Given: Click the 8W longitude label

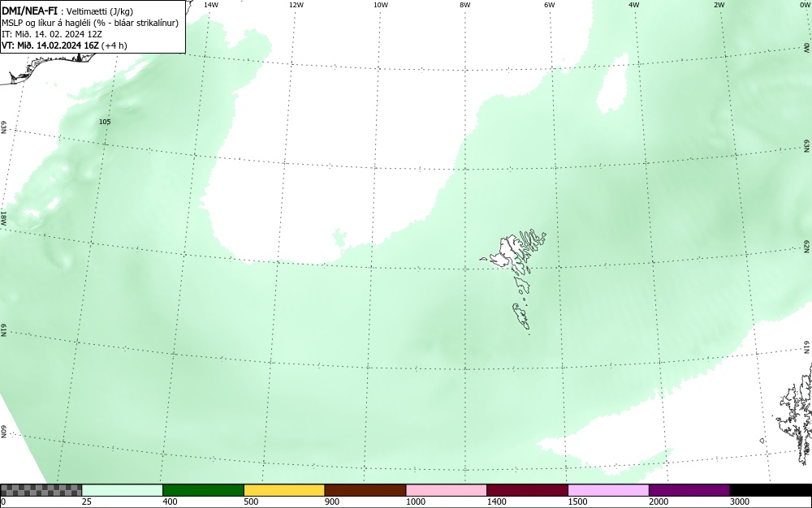Looking at the screenshot, I should click(464, 5).
